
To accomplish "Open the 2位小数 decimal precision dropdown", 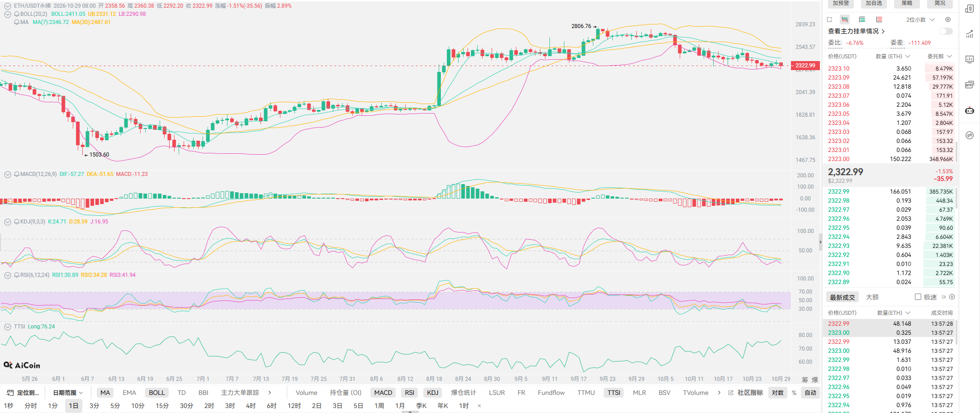I will click(920, 19).
